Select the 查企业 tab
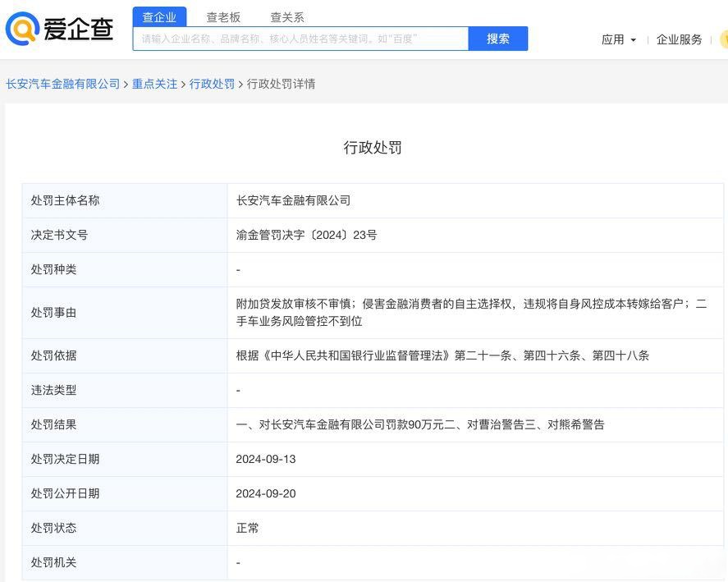Viewport: 728px width, 582px height. 159,17
